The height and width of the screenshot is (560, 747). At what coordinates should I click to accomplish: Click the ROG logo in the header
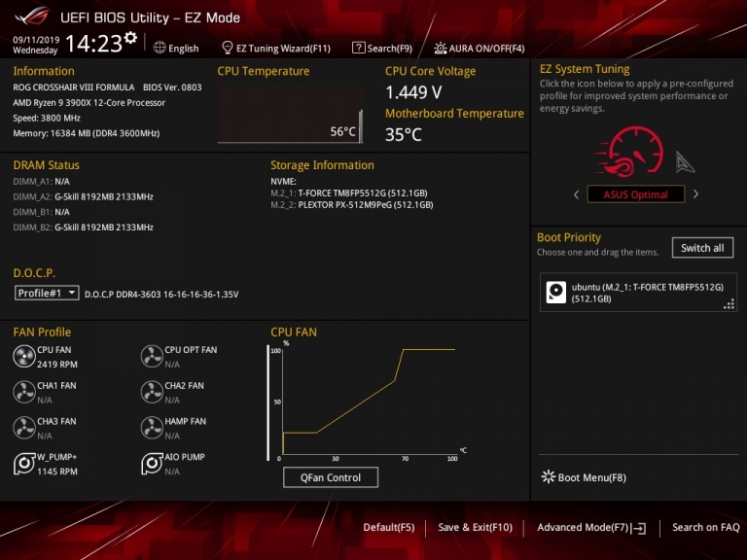[x=31, y=17]
